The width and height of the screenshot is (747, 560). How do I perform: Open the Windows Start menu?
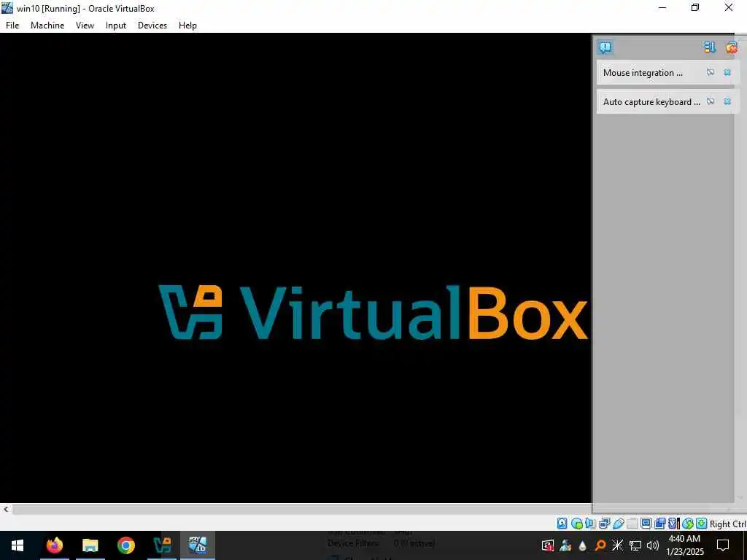[x=18, y=545]
